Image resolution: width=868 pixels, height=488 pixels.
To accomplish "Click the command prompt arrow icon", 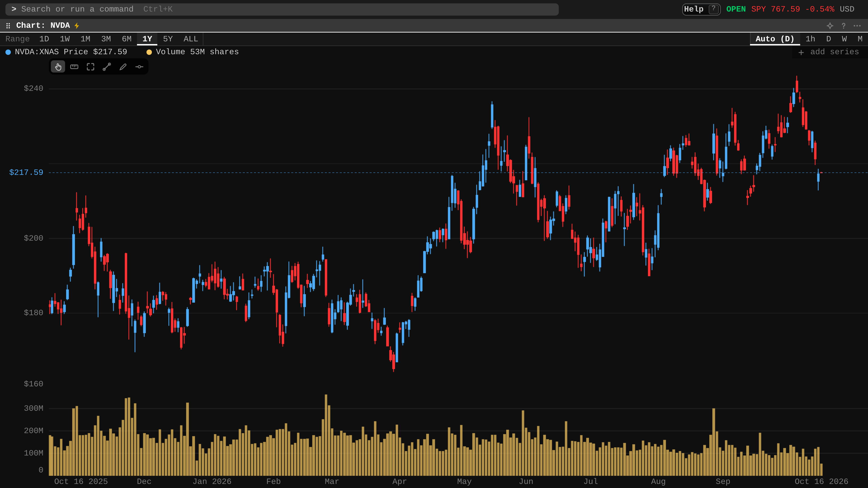I will [14, 9].
